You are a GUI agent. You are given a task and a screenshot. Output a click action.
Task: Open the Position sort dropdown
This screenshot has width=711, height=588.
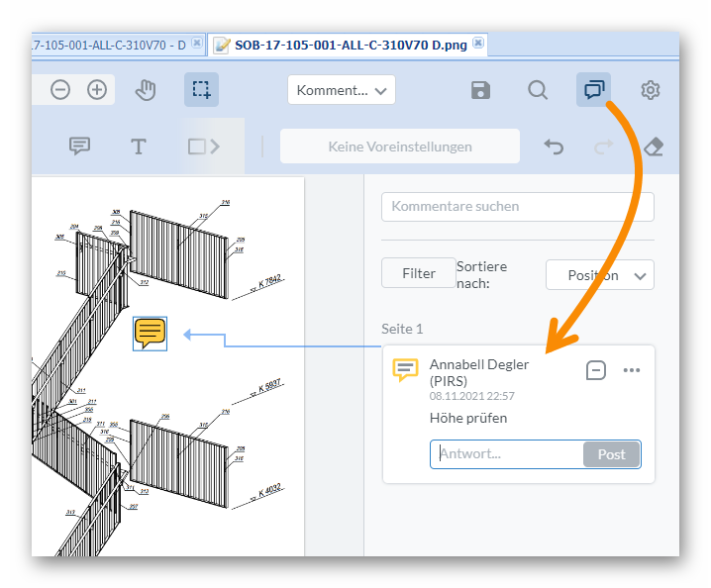pyautogui.click(x=599, y=275)
